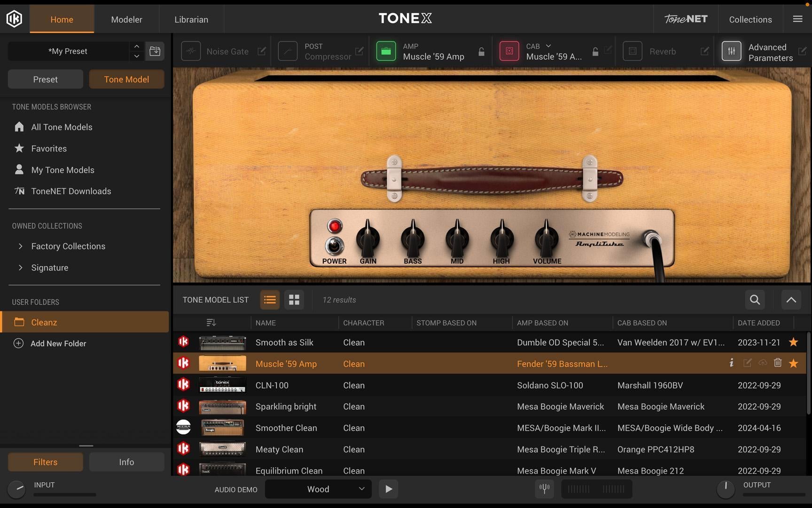Delete the Muscle '59 Amp tone model

click(778, 363)
